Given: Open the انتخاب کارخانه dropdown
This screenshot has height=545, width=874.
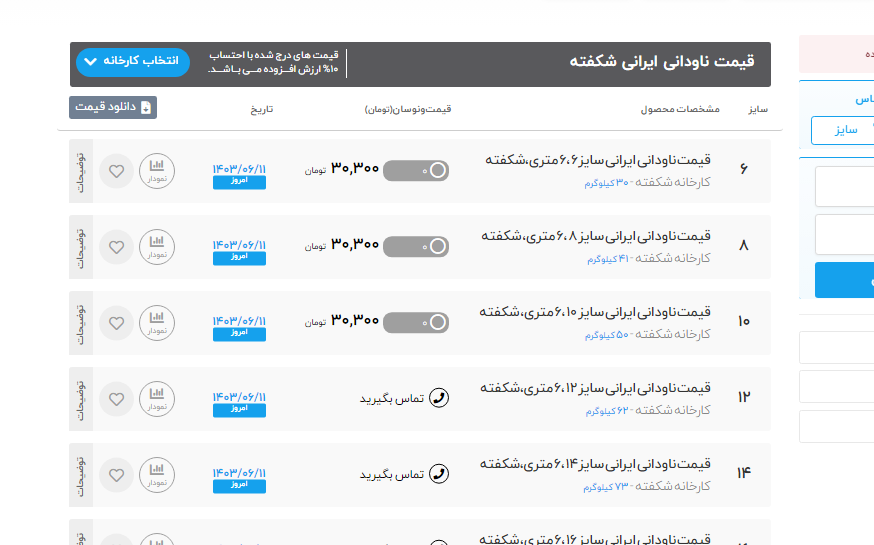Looking at the screenshot, I should coord(132,61).
